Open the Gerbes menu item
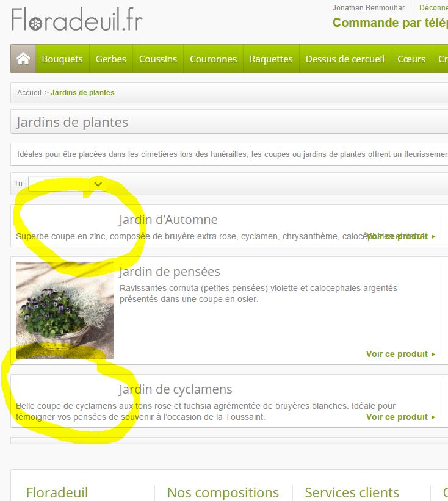The image size is (448, 501). [111, 59]
